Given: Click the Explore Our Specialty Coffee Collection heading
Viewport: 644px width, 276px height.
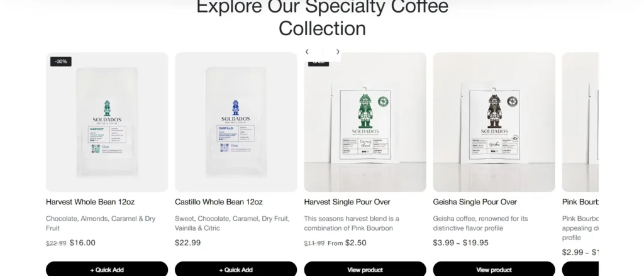Looking at the screenshot, I should coord(323,17).
